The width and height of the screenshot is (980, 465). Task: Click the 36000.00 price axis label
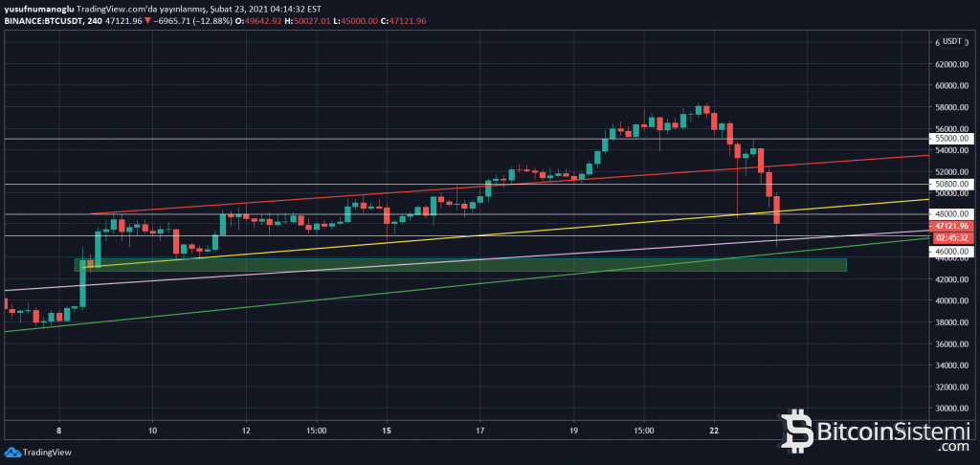click(952, 343)
